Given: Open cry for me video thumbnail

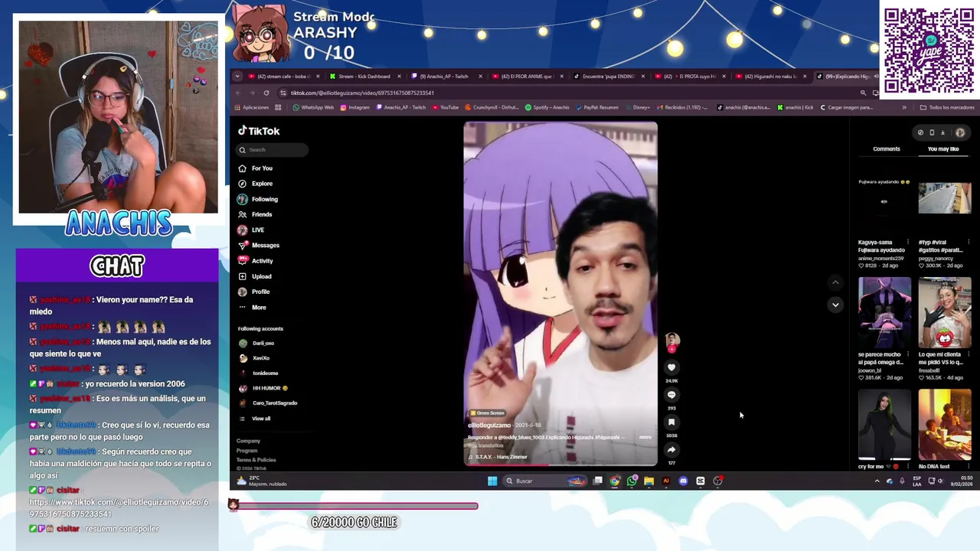Looking at the screenshot, I should click(x=884, y=425).
